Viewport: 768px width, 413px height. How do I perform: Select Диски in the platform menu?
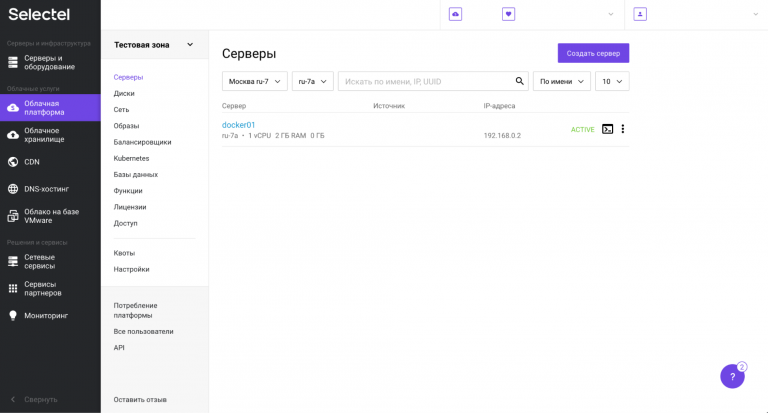point(124,93)
